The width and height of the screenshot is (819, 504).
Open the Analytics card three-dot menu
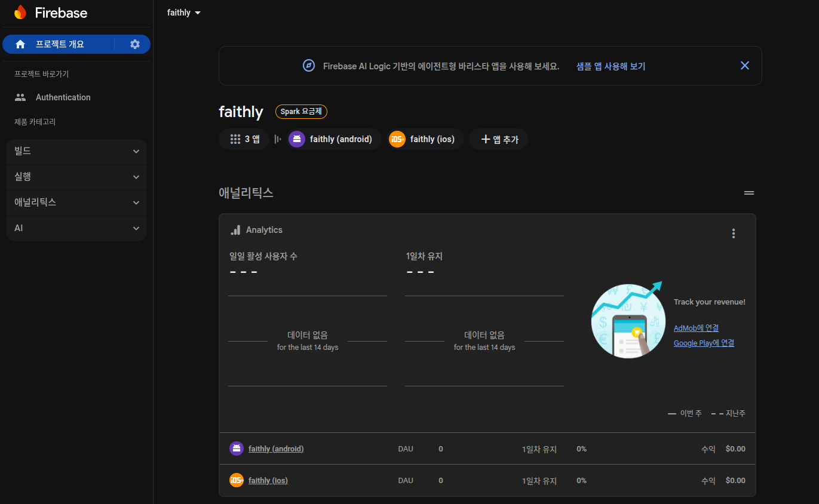click(x=734, y=233)
